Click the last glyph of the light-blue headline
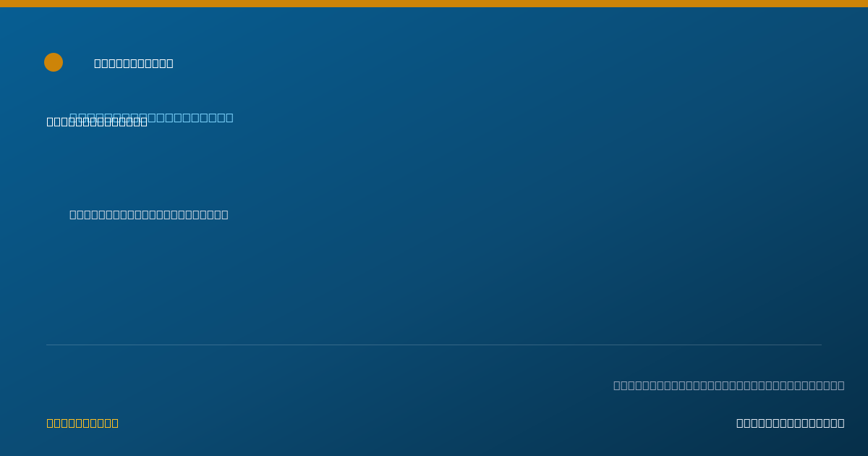 pyautogui.click(x=229, y=117)
